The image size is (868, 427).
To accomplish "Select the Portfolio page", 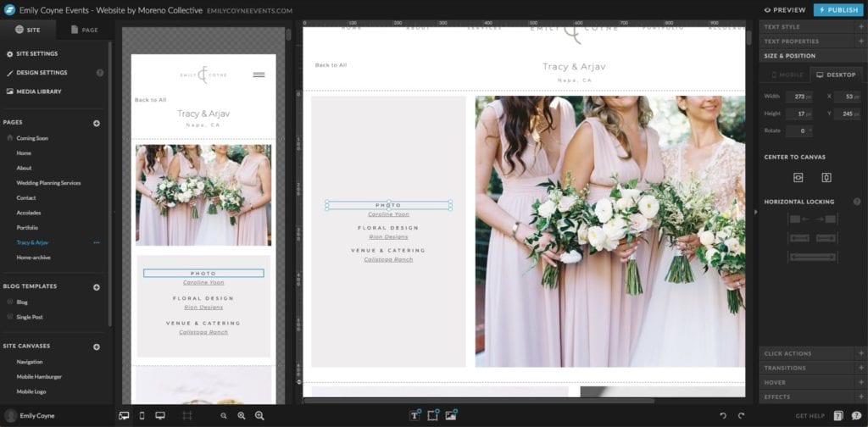I will pos(27,228).
